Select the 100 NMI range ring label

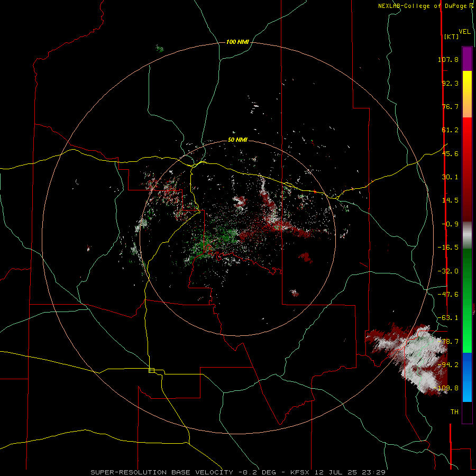click(x=237, y=42)
